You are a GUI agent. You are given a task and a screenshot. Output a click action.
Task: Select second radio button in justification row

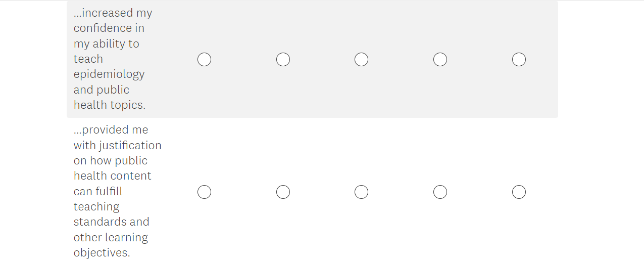click(283, 192)
